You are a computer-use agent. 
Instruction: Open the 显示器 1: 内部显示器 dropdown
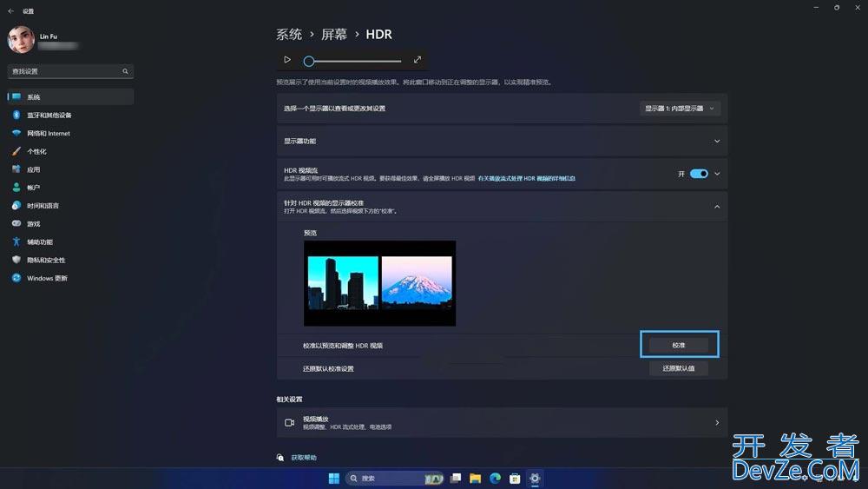[x=680, y=109]
